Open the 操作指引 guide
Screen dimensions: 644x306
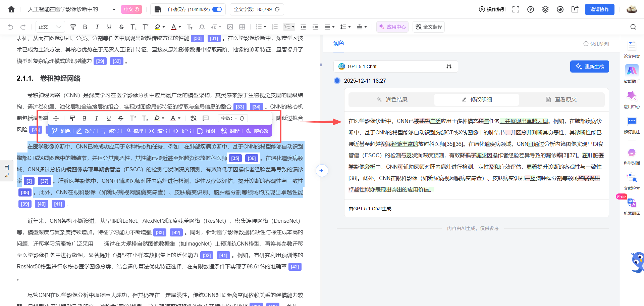492,9
